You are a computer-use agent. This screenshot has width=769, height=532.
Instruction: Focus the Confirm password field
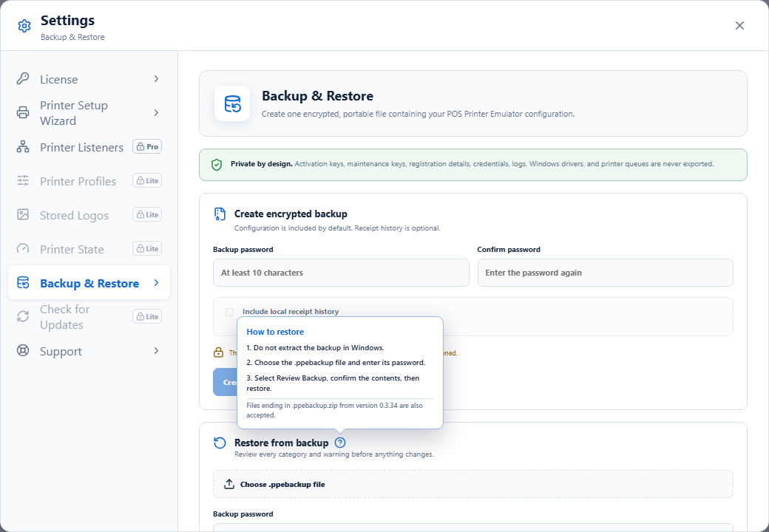(605, 273)
